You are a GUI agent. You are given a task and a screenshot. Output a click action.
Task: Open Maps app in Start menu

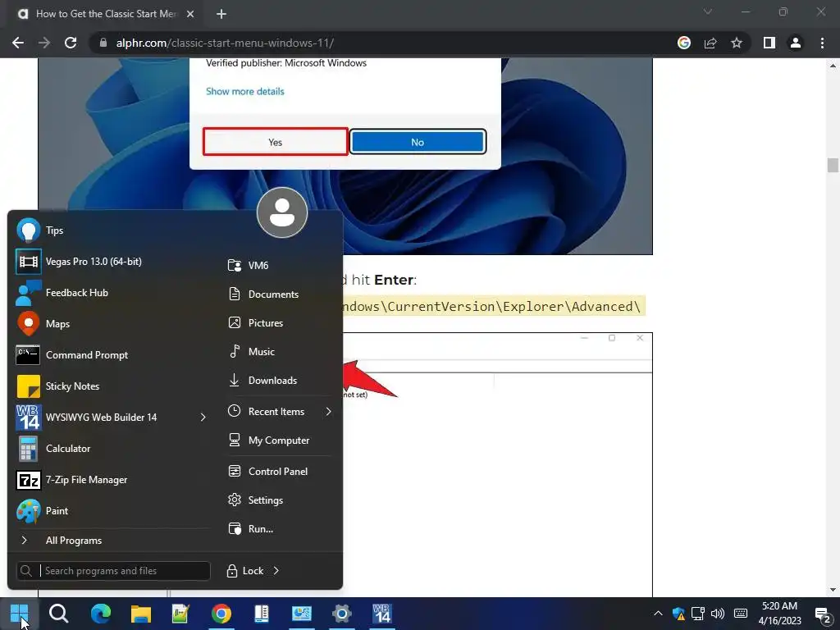coord(111,323)
